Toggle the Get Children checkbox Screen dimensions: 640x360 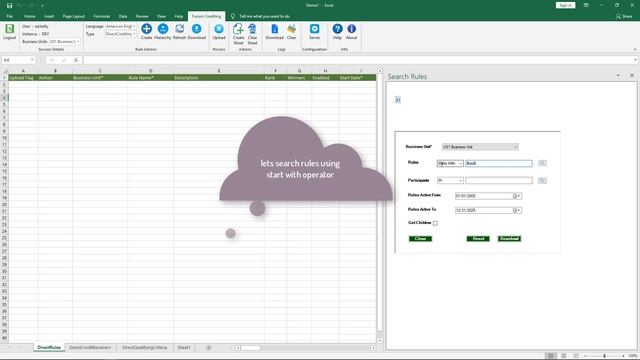pyautogui.click(x=436, y=223)
